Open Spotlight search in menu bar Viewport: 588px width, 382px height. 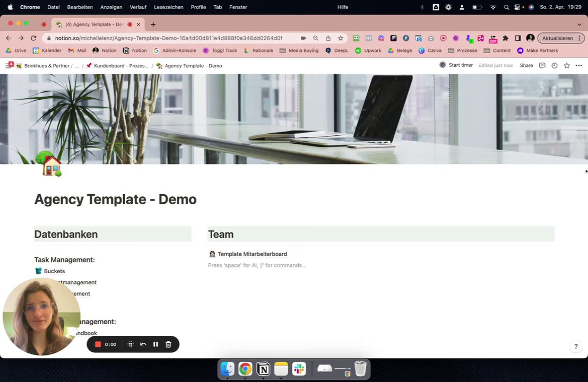click(x=506, y=7)
